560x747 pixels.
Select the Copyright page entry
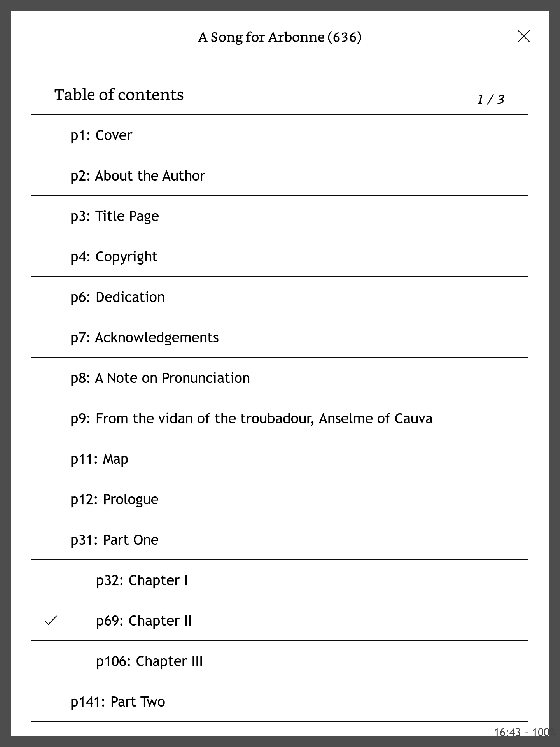[114, 257]
